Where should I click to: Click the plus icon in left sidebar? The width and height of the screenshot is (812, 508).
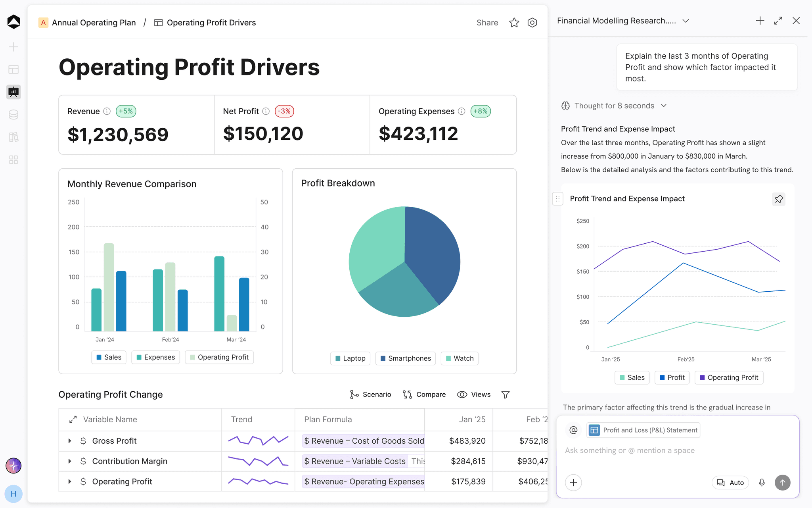[x=13, y=47]
